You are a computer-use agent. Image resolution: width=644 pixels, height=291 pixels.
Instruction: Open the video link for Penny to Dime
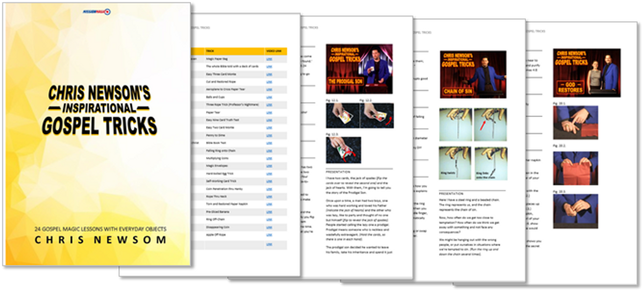[x=269, y=135]
